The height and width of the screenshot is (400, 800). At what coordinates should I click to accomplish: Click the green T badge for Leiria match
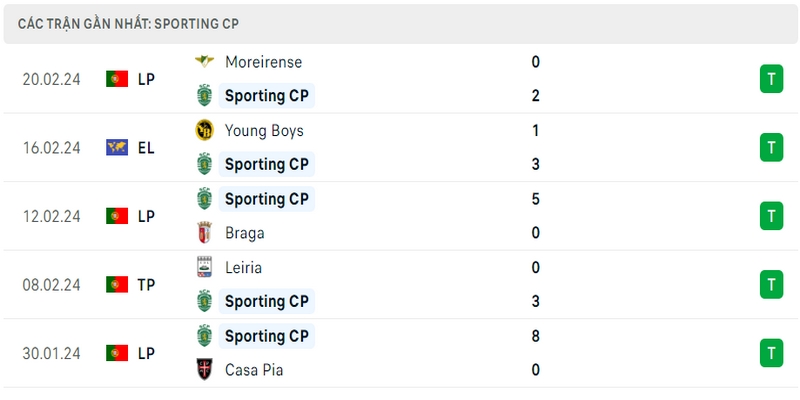coord(771,284)
